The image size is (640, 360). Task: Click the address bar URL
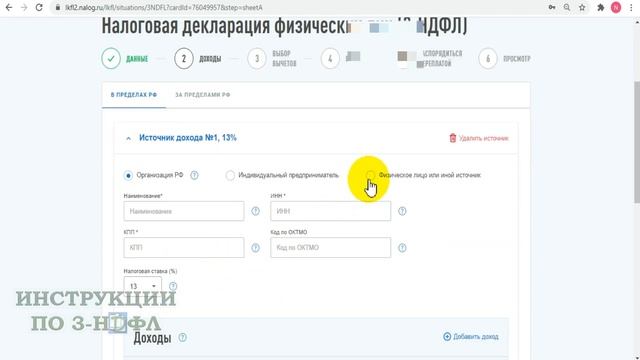coord(164,7)
